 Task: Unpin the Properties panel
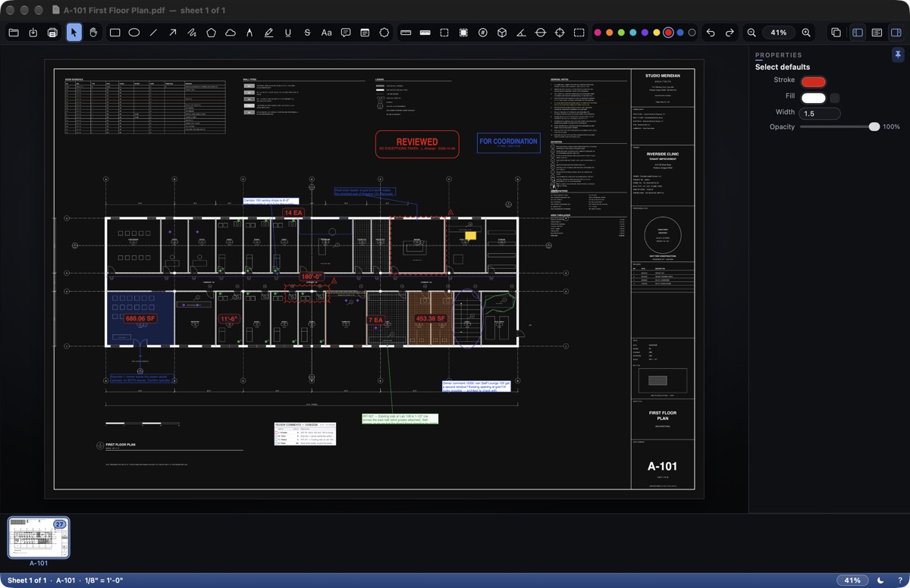[898, 55]
